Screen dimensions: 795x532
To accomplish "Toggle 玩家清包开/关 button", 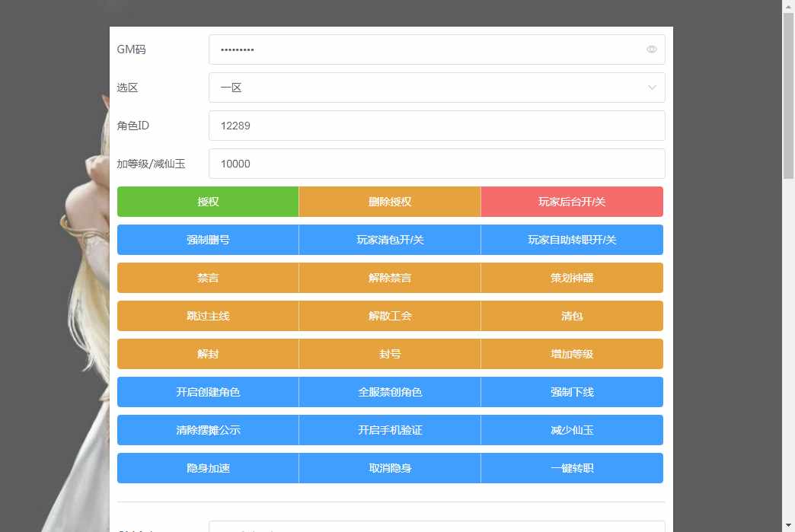I will 390,240.
